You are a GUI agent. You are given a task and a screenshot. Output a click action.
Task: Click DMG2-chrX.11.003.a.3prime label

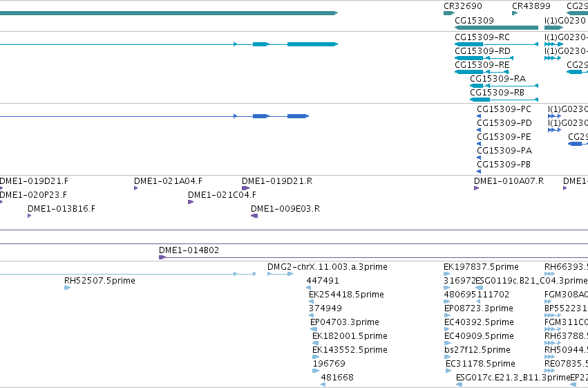click(x=328, y=267)
